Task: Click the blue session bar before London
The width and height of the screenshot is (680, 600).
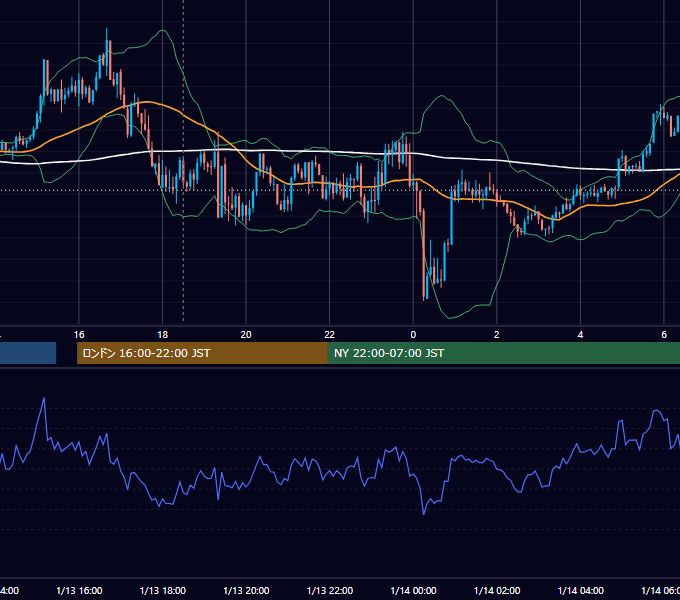Action: pos(28,353)
